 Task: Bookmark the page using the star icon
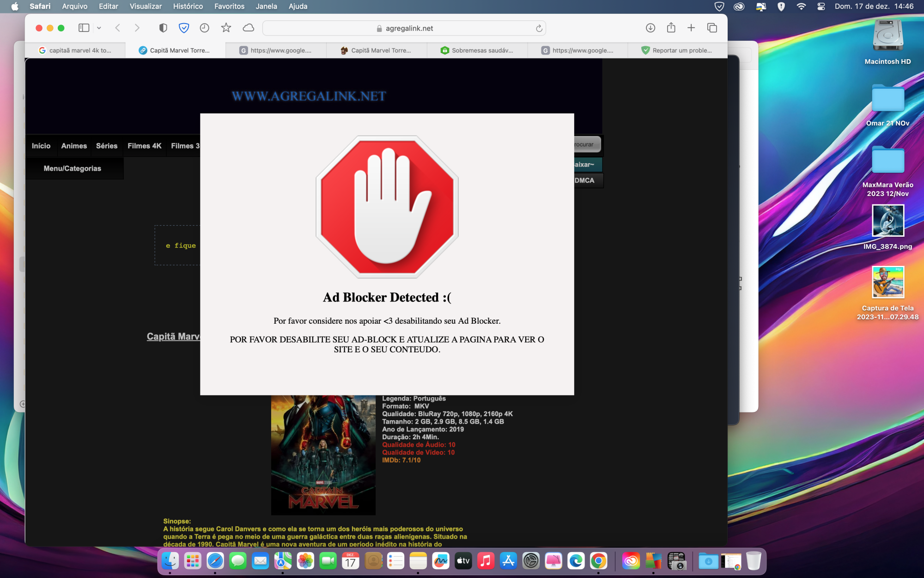pos(225,28)
